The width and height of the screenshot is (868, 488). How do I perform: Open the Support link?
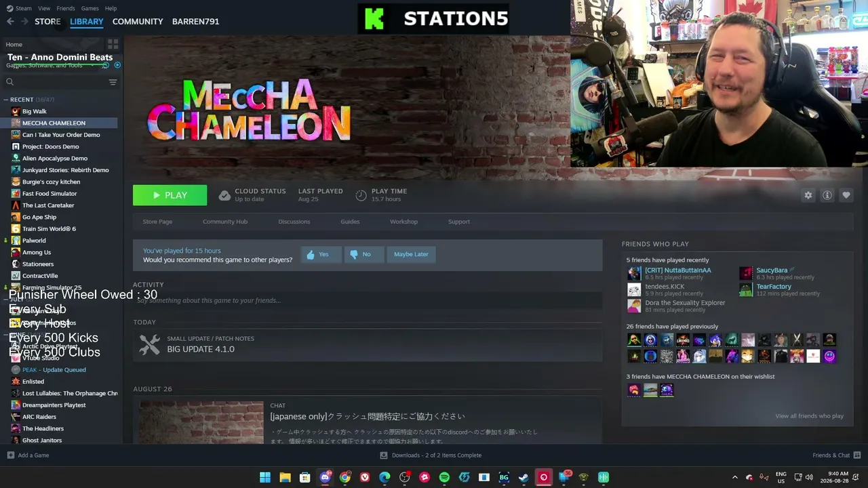459,222
